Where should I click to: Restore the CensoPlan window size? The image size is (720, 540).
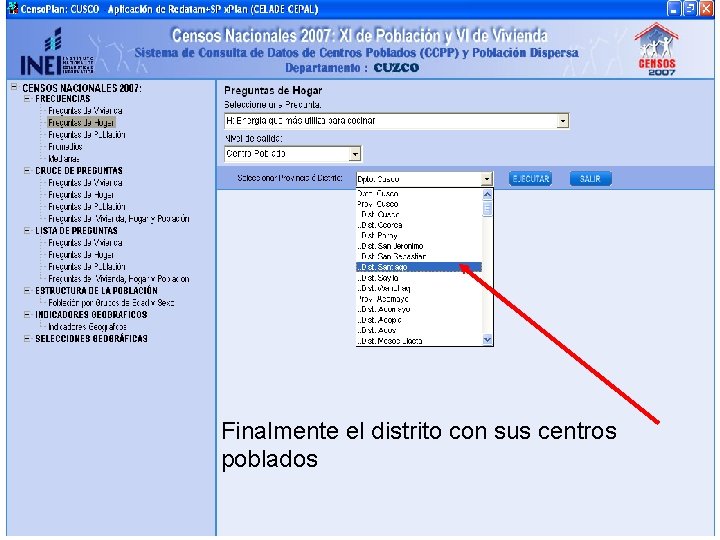click(x=690, y=9)
